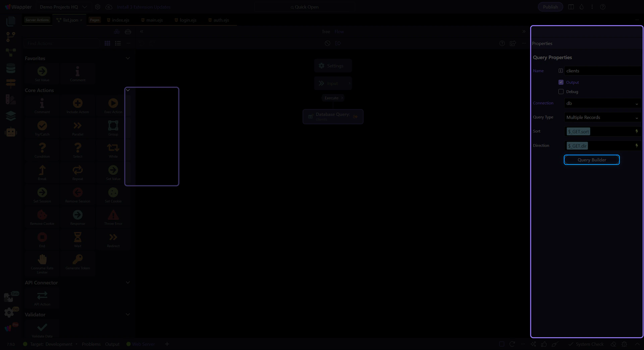
Task: Open the Query Builder
Action: coord(591,160)
